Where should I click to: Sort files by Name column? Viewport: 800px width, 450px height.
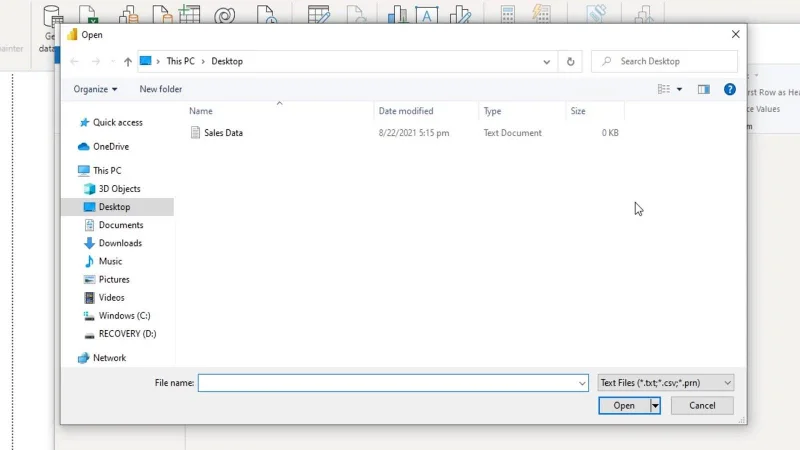point(201,111)
